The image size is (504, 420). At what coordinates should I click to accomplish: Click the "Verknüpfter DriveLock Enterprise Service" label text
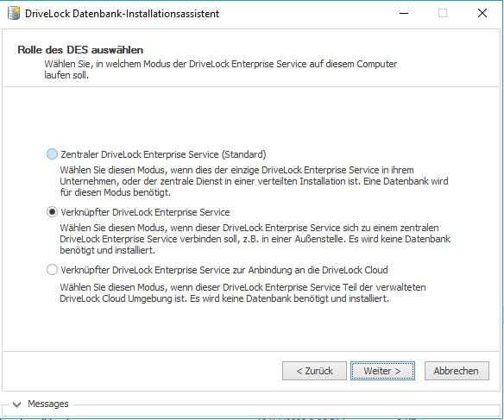coord(145,212)
